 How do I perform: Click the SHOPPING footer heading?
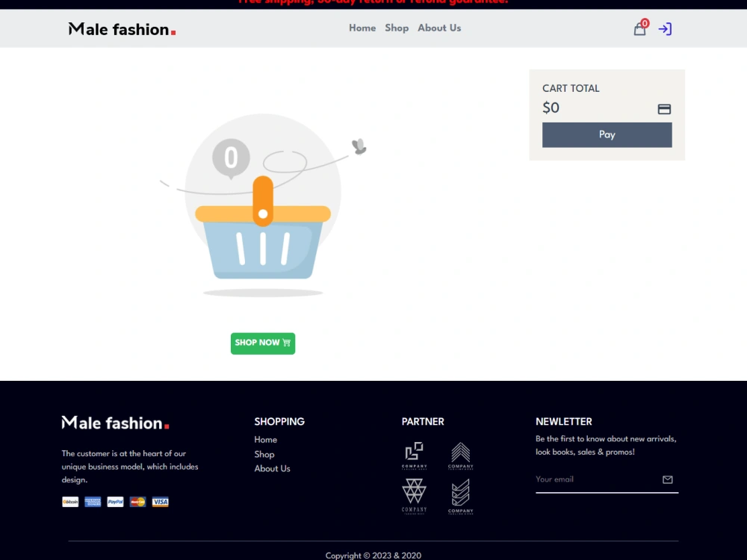point(279,421)
